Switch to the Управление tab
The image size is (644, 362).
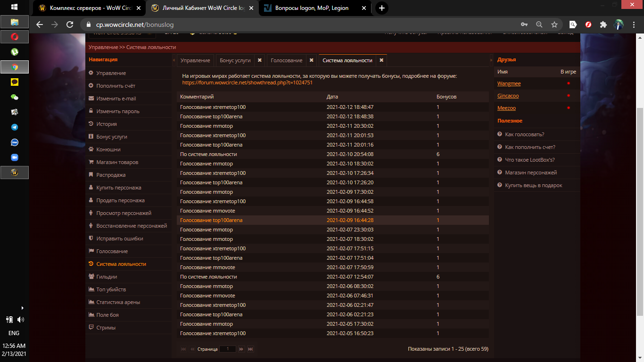(x=195, y=60)
